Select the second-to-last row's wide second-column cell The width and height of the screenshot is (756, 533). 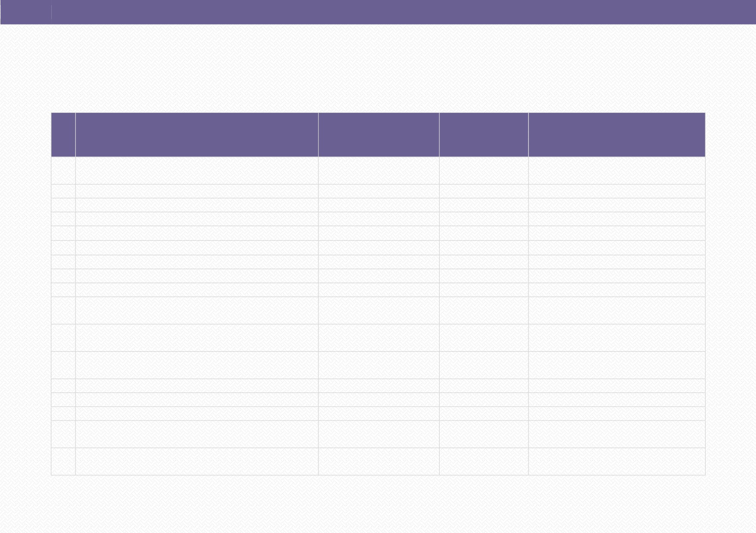click(197, 434)
